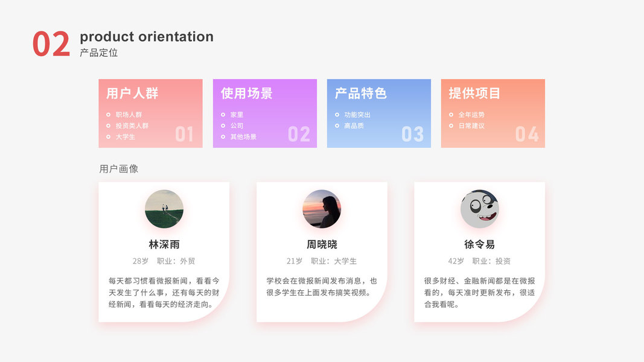Image resolution: width=644 pixels, height=362 pixels.
Task: Click the bullet beside 投资类人群
Action: click(109, 125)
